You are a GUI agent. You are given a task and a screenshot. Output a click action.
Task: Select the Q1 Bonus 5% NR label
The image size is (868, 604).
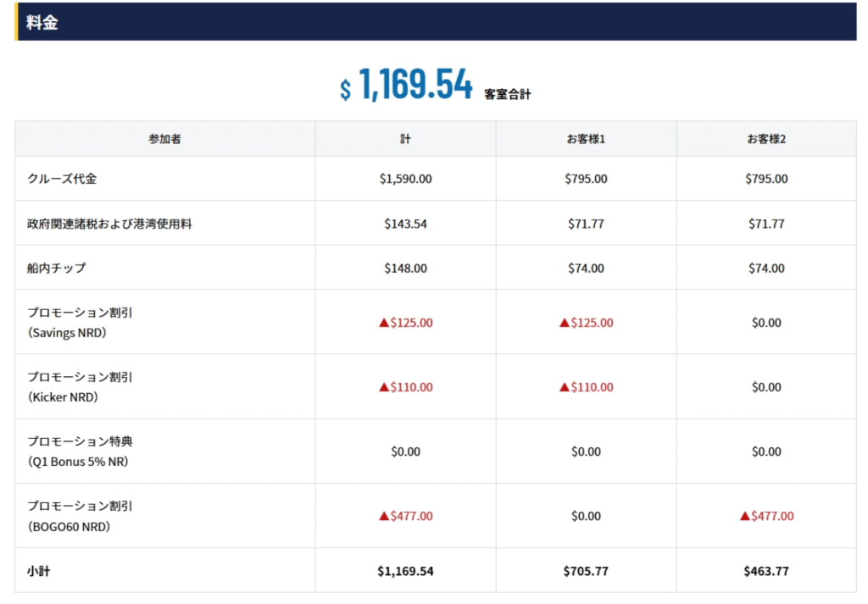click(80, 452)
